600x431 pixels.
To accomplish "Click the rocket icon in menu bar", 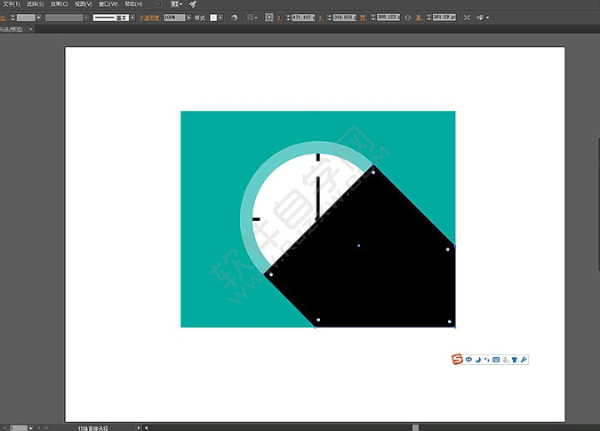I will click(193, 4).
